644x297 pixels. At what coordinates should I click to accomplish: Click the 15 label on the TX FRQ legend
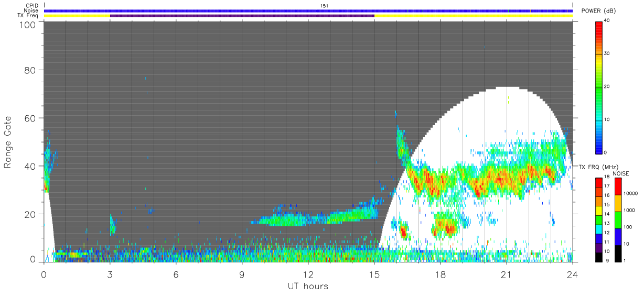(607, 205)
